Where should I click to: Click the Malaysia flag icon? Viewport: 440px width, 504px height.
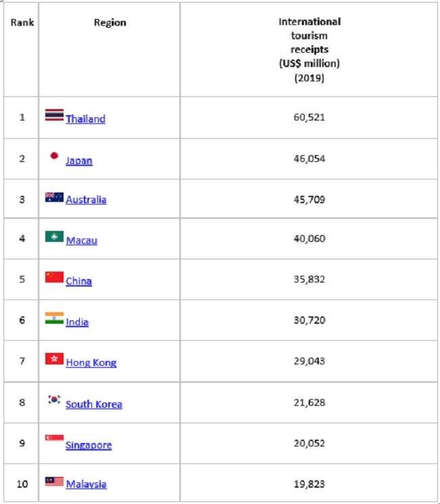tap(54, 482)
